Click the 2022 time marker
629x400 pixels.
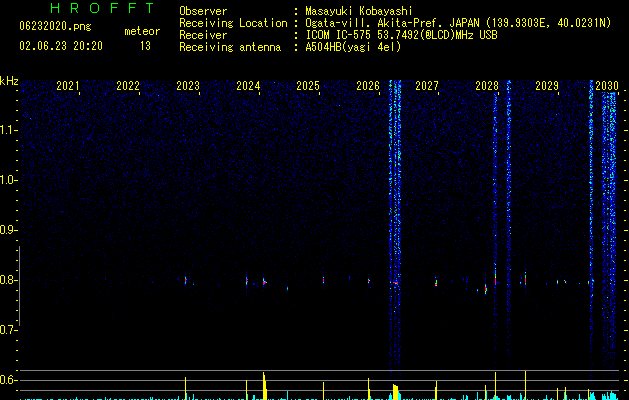(128, 85)
